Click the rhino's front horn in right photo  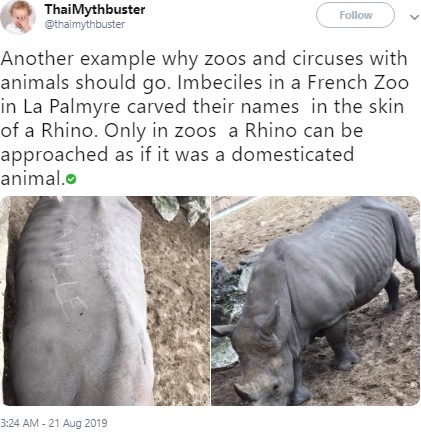(246, 391)
